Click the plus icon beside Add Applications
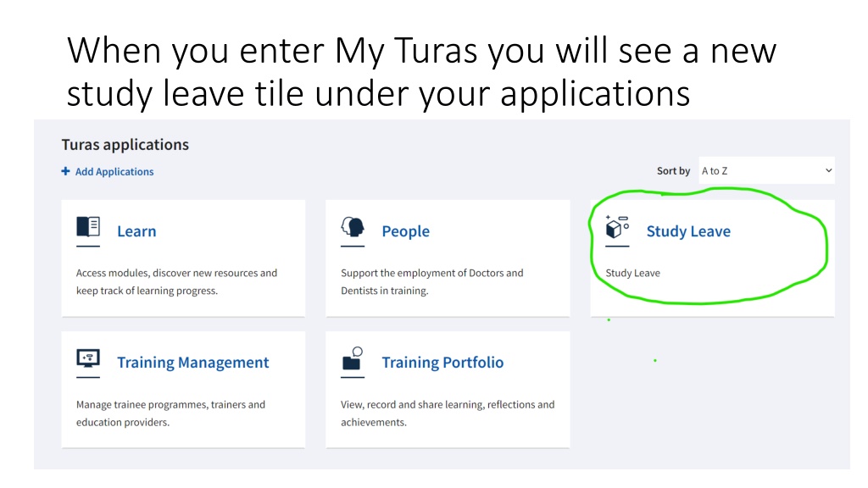Image resolution: width=868 pixels, height=488 pixels. tap(65, 171)
